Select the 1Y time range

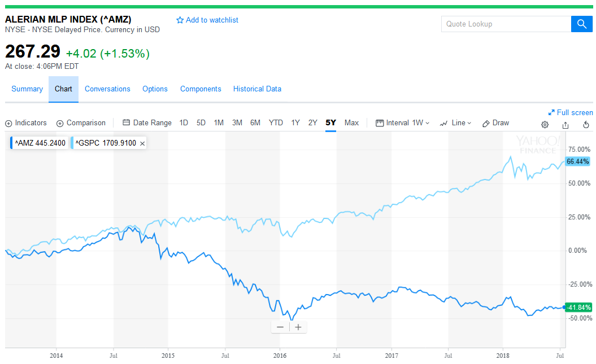coord(294,122)
